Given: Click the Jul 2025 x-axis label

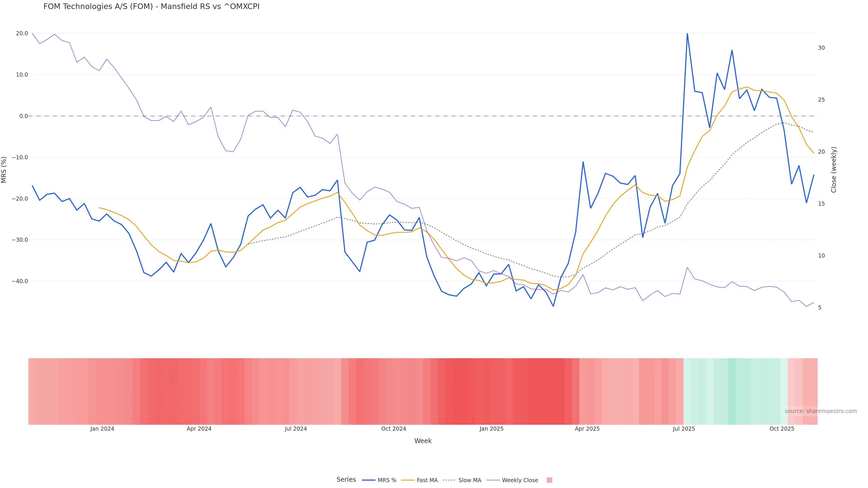Looking at the screenshot, I should click(684, 429).
